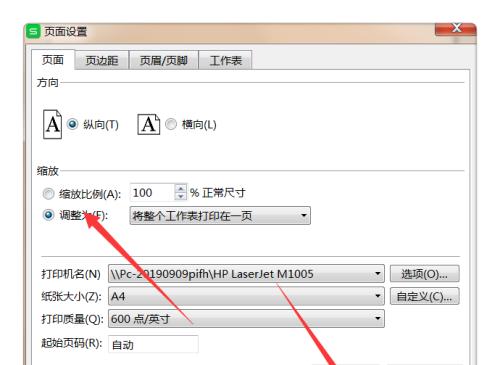Image resolution: width=500 pixels, height=365 pixels.
Task: Click the 起始页码(R) label
Action: click(x=71, y=343)
